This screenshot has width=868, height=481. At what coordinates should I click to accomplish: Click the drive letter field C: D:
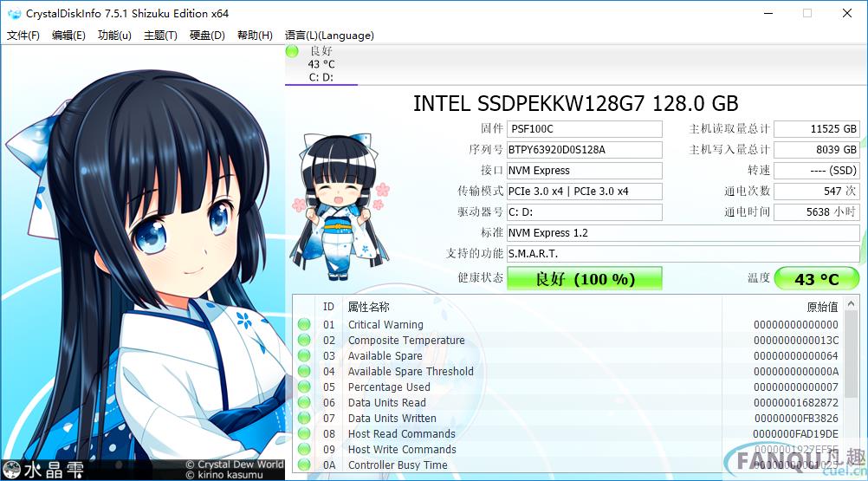[x=585, y=212]
